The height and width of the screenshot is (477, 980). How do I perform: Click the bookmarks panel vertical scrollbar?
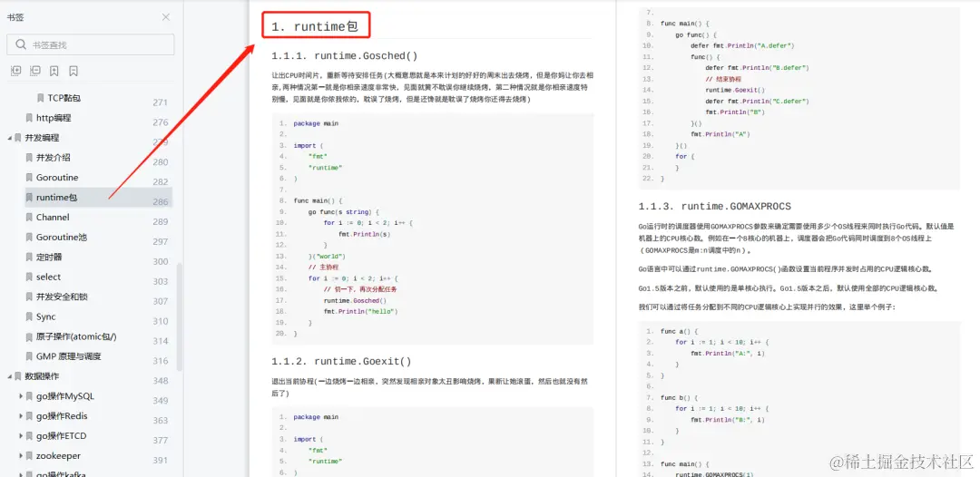[180, 317]
